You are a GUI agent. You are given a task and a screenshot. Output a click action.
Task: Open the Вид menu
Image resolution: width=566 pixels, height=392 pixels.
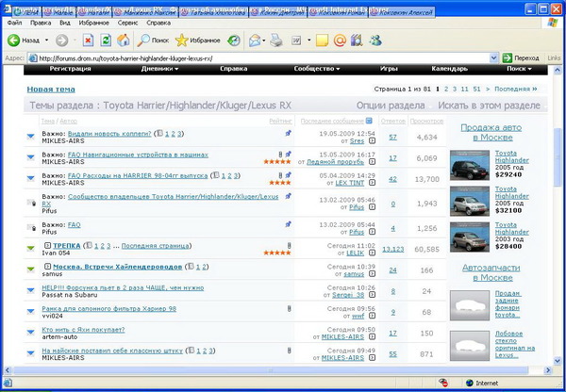pos(65,23)
